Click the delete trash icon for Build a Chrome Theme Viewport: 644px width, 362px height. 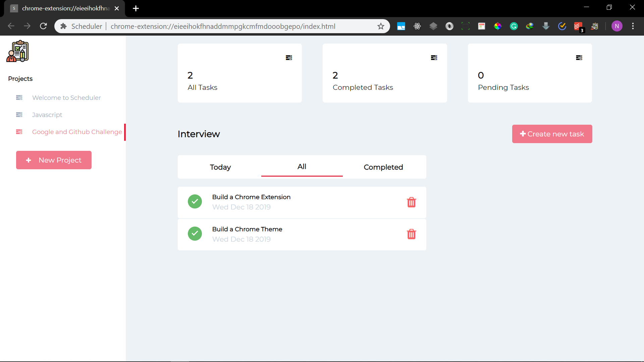[x=411, y=234]
